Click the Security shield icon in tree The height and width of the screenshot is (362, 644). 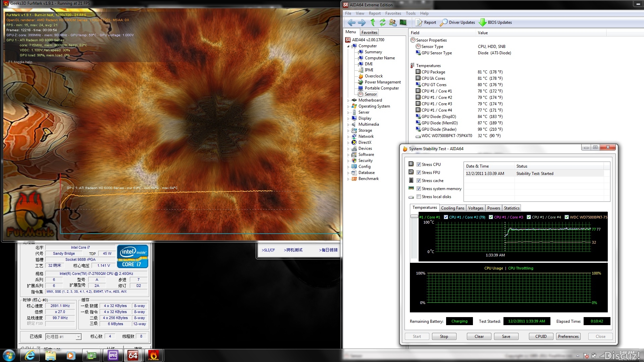click(x=354, y=161)
